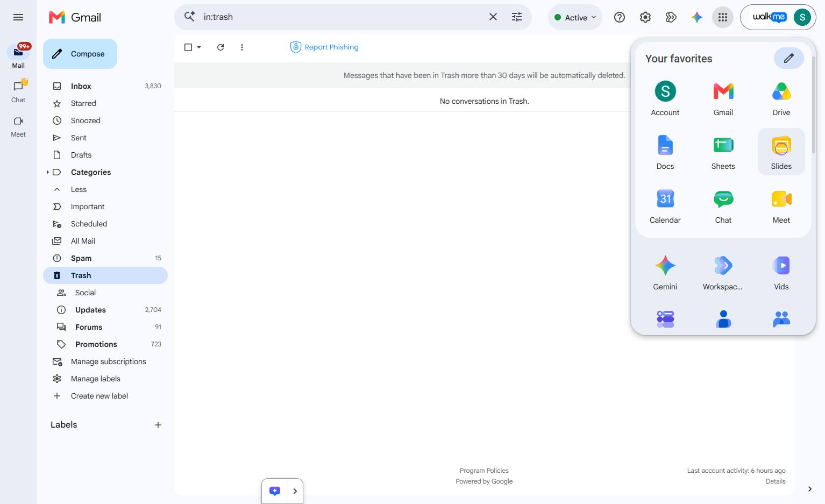Add a new label with plus icon
825x504 pixels.
pyautogui.click(x=158, y=425)
